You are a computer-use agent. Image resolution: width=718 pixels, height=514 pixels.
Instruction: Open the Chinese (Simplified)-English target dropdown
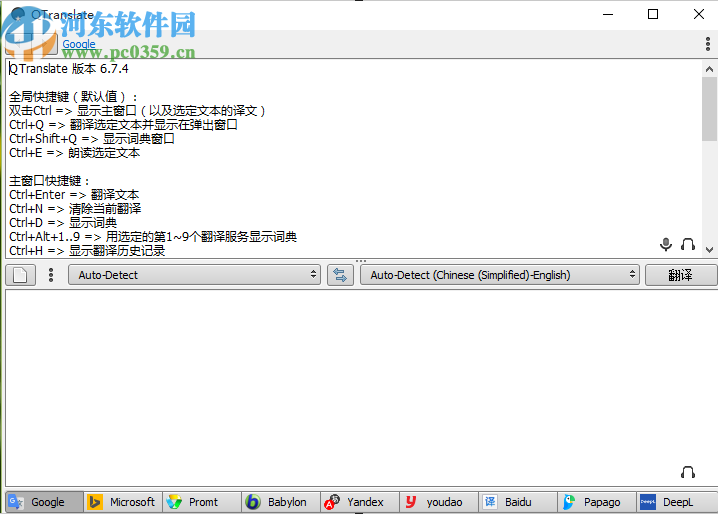(500, 275)
